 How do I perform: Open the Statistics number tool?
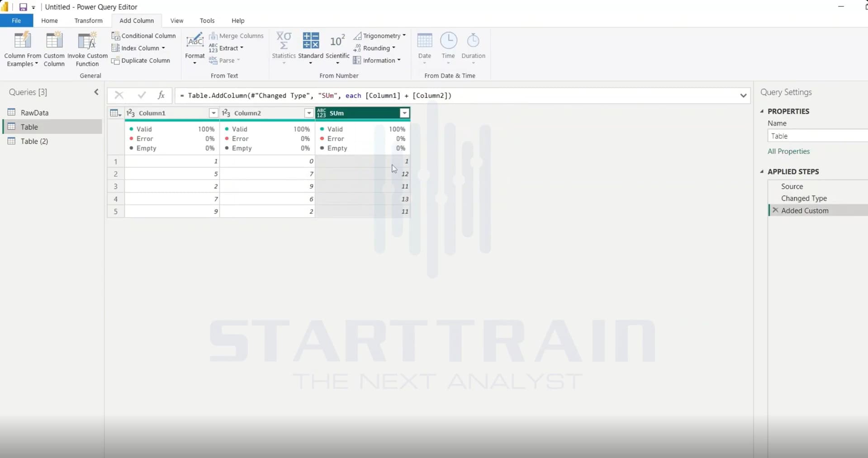(x=284, y=48)
